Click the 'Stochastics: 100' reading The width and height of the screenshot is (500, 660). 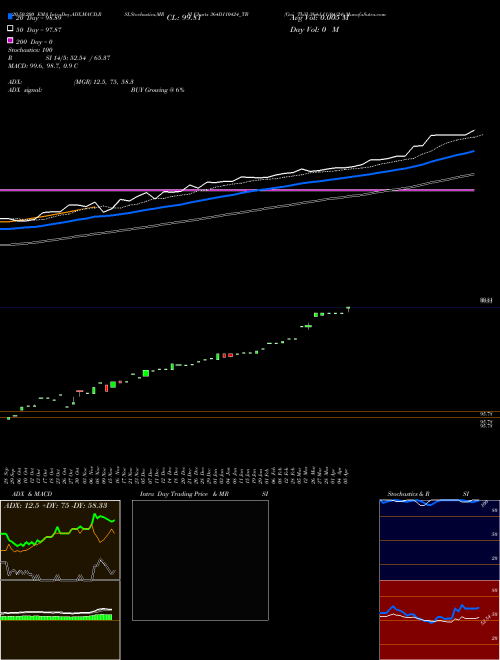click(30, 50)
